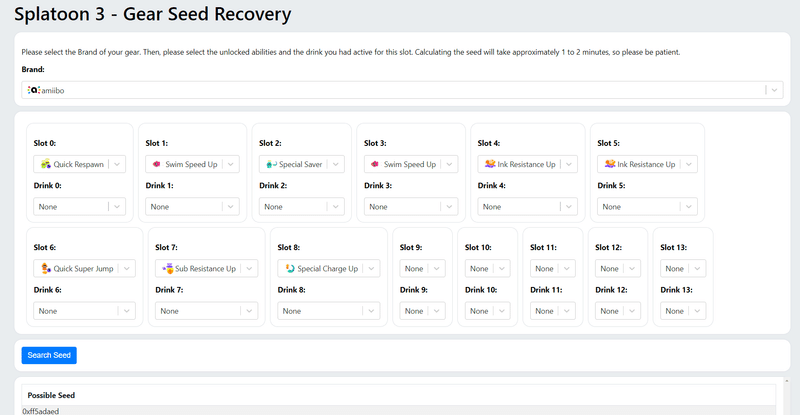Open the Drink 1 dropdown

click(x=192, y=206)
